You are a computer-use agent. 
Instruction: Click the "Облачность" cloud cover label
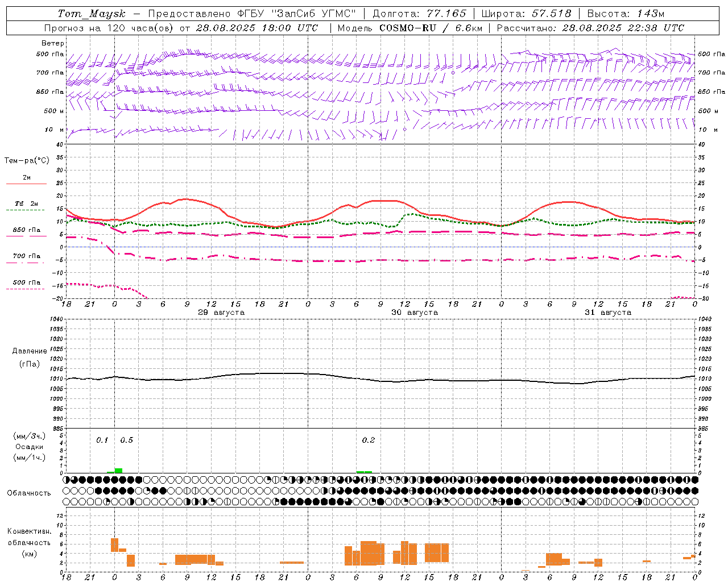pyautogui.click(x=29, y=493)
